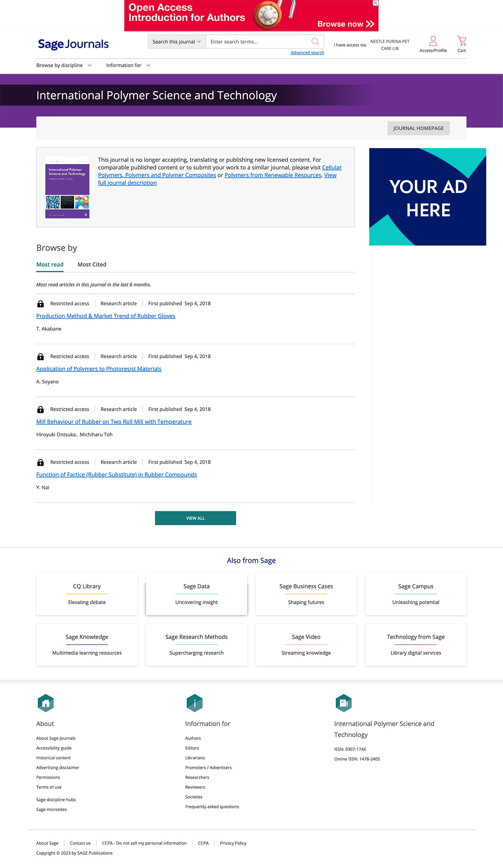Switch to the Most Cited tab
Image resolution: width=503 pixels, height=868 pixels.
[x=92, y=265]
